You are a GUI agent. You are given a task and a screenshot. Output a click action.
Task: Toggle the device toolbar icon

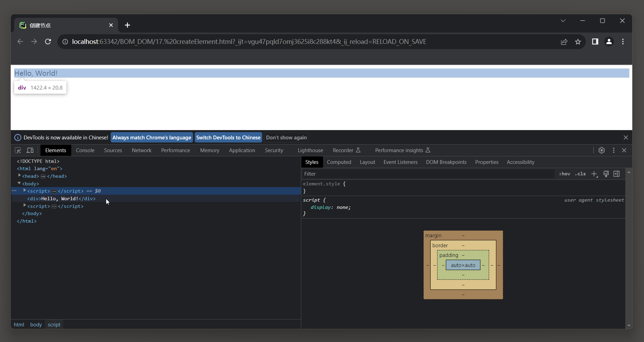point(30,150)
